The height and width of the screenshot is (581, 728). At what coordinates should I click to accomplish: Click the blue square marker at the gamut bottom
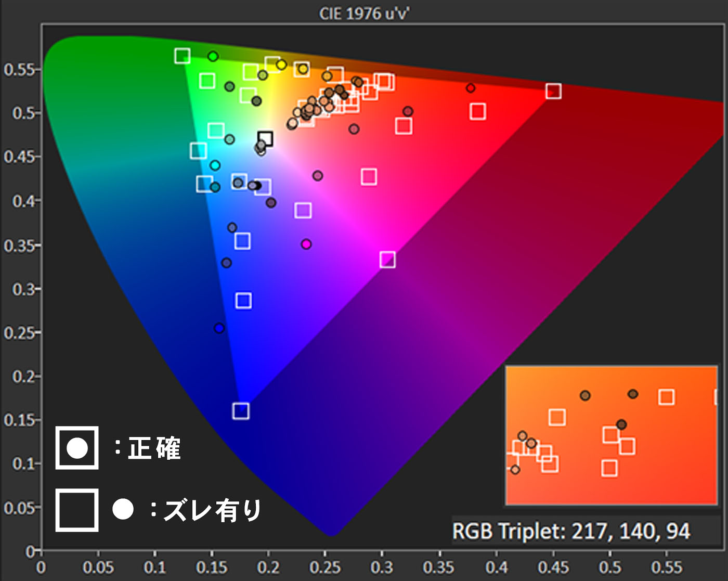pos(244,300)
